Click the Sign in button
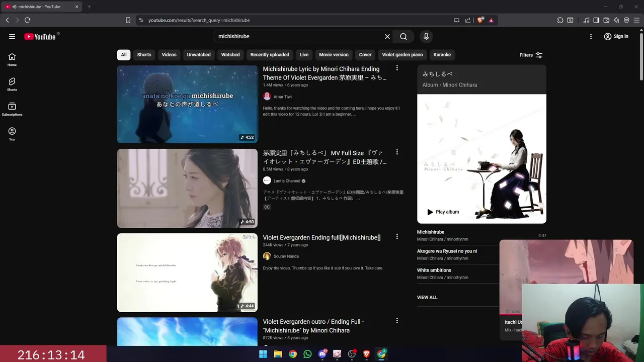644x362 pixels. 616,36
